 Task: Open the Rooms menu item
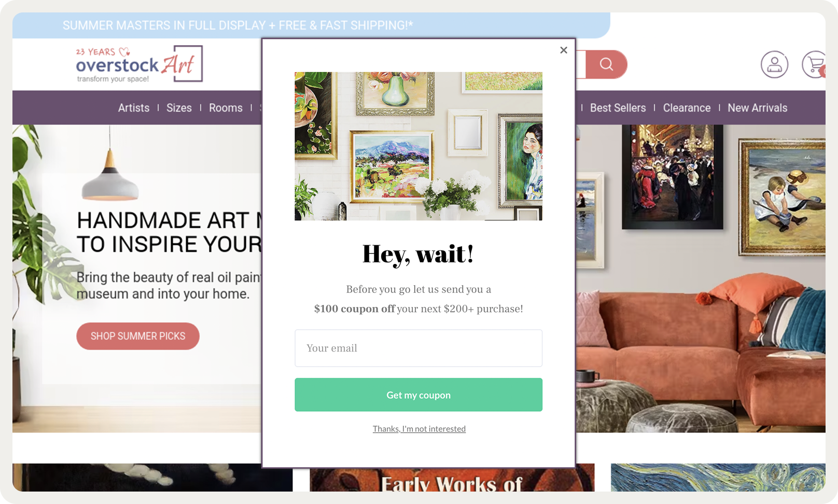click(x=226, y=108)
